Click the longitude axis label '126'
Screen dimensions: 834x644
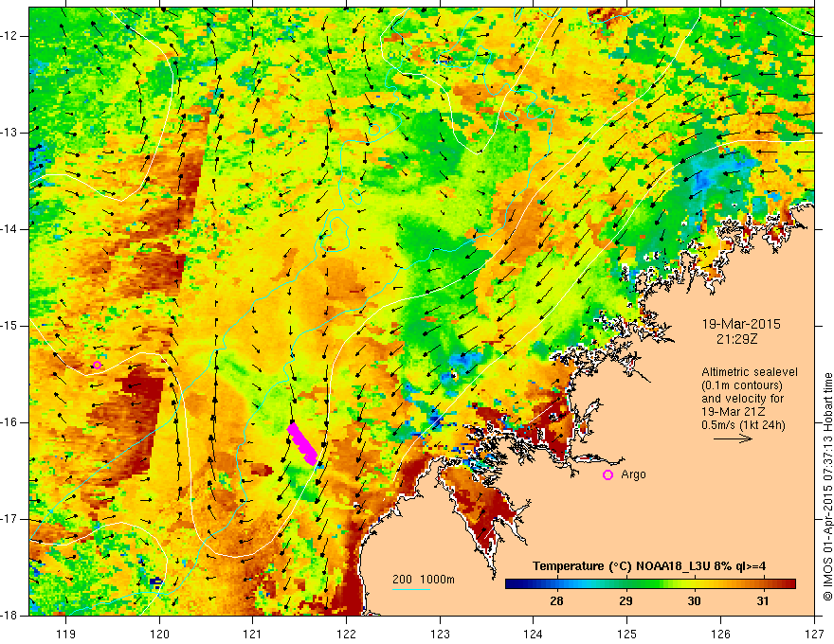click(720, 635)
